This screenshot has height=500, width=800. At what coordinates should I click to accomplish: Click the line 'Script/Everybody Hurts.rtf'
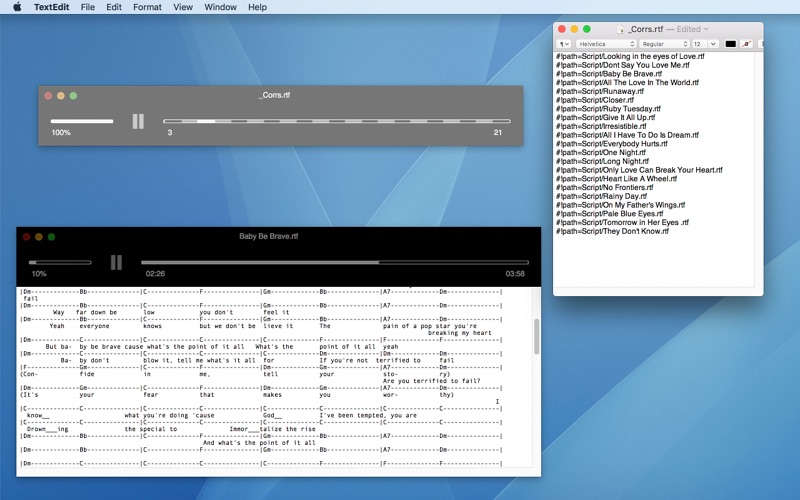coord(611,143)
